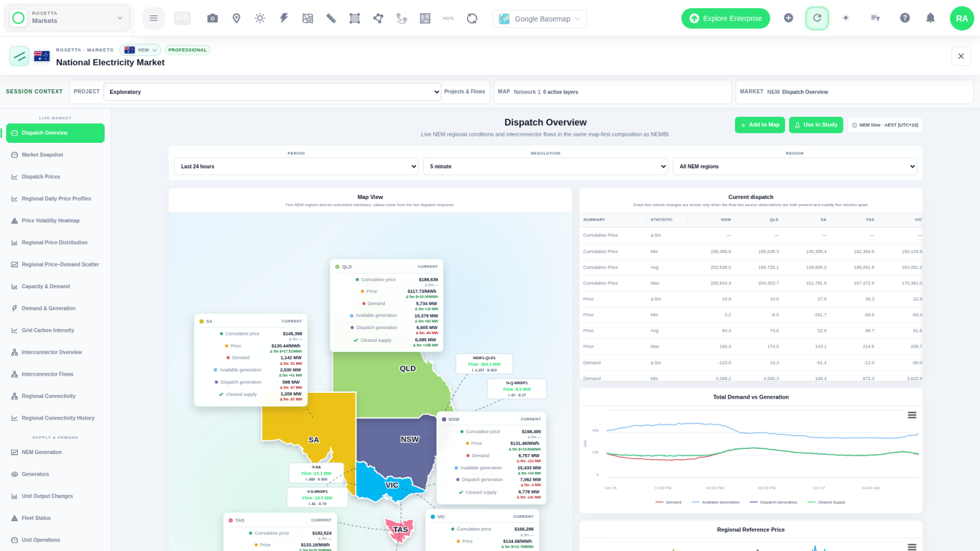Open the 5 minute resolution dropdown

(x=546, y=166)
